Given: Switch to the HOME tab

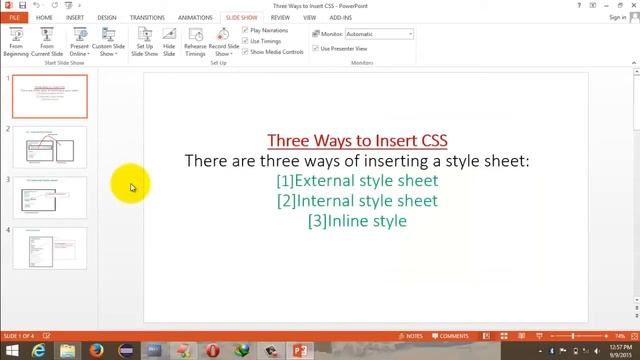Looking at the screenshot, I should 44,18.
